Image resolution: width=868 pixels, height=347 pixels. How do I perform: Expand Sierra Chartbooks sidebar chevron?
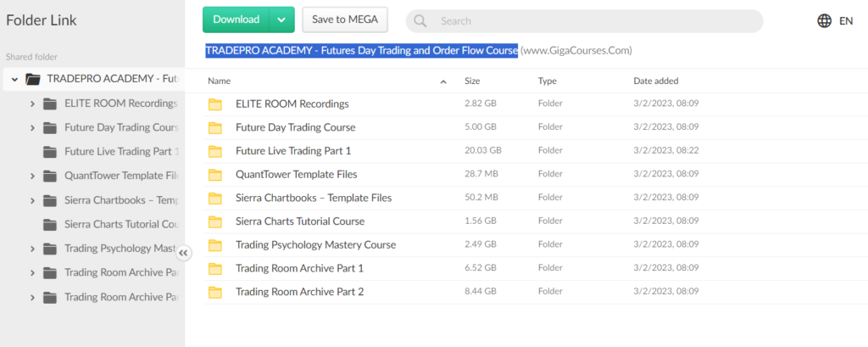tap(32, 201)
